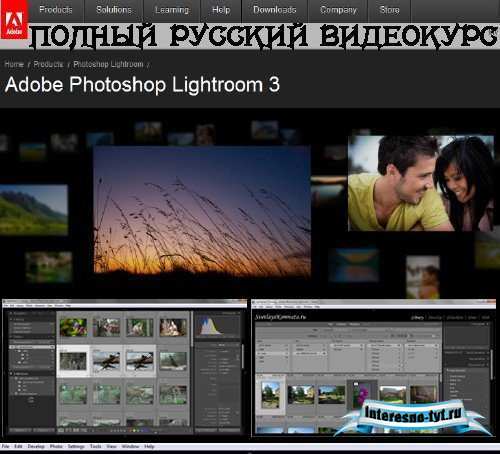
Task: Click the Adobe logo
Action: [14, 20]
